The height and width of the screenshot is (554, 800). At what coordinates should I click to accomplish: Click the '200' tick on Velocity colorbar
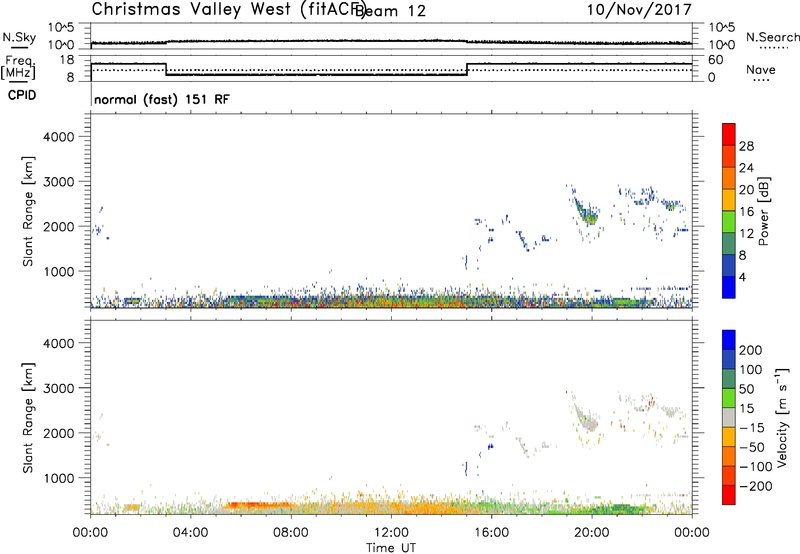[751, 350]
